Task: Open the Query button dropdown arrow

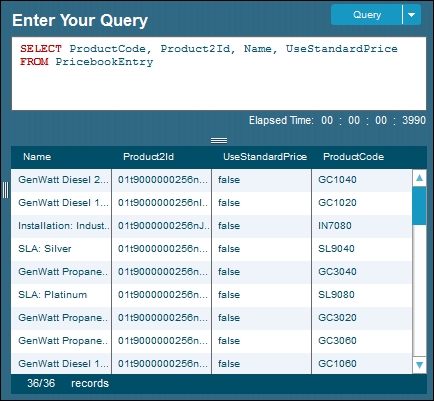Action: click(x=412, y=15)
